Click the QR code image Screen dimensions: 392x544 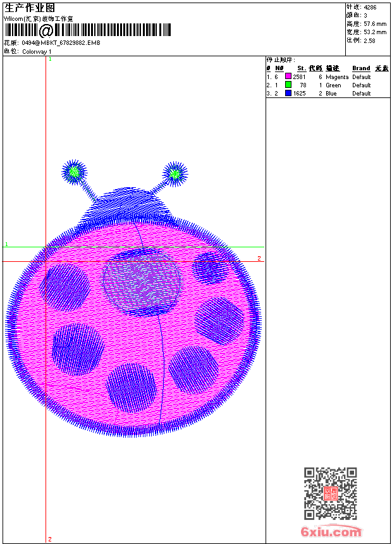[x=330, y=493]
